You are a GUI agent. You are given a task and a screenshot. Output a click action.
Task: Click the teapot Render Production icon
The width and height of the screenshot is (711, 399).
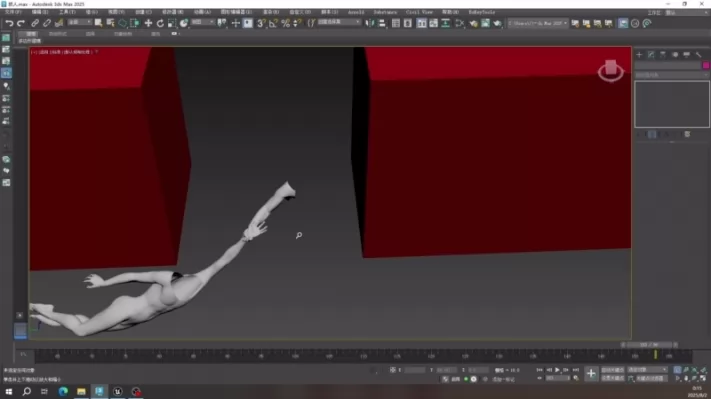pyautogui.click(x=497, y=23)
